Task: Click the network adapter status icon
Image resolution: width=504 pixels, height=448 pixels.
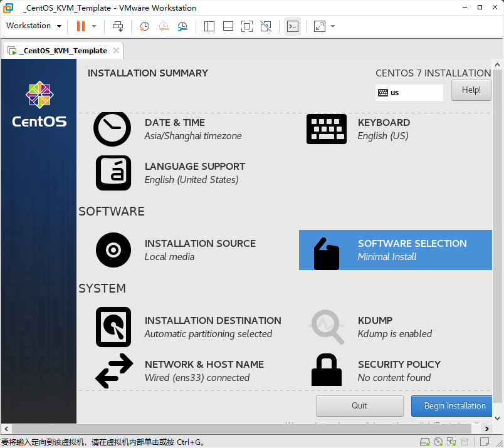Action: 451,442
